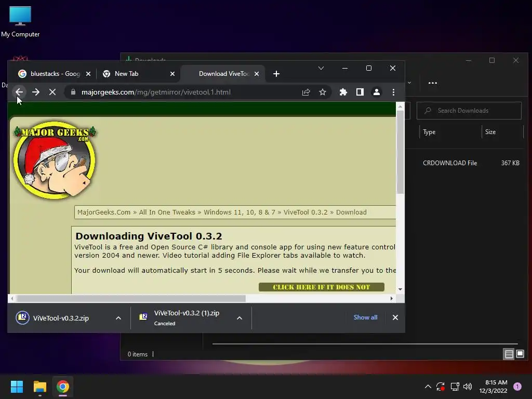Screen dimensions: 532x399
Task: Click the 367 KB size cell
Action: (510, 163)
